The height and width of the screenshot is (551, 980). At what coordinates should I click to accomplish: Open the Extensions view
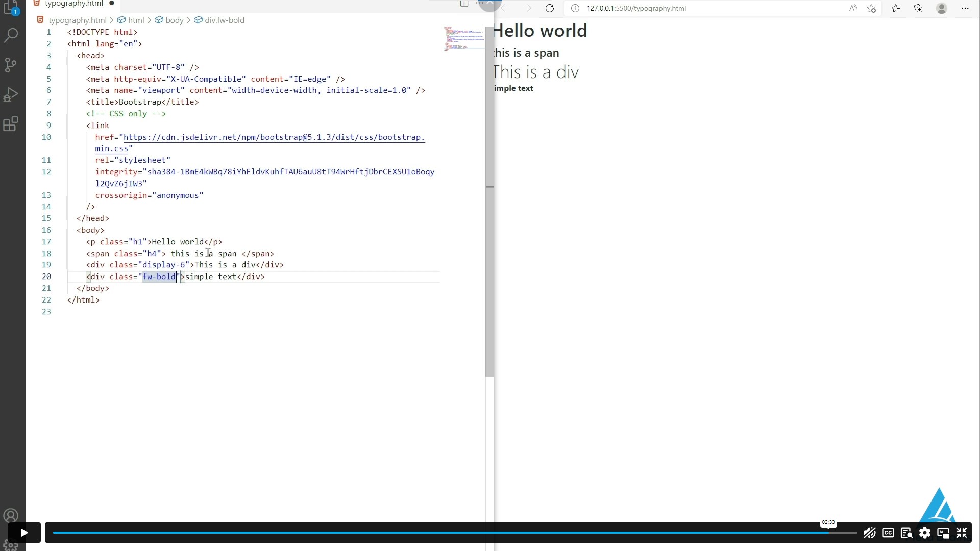(11, 124)
